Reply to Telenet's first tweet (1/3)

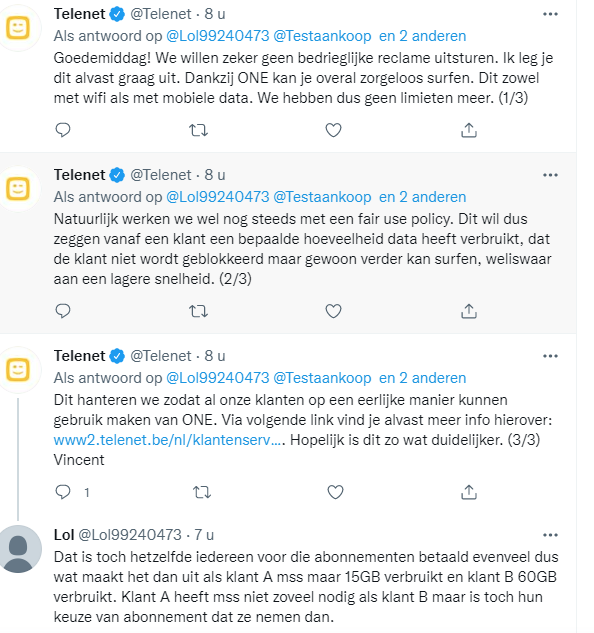tap(63, 130)
